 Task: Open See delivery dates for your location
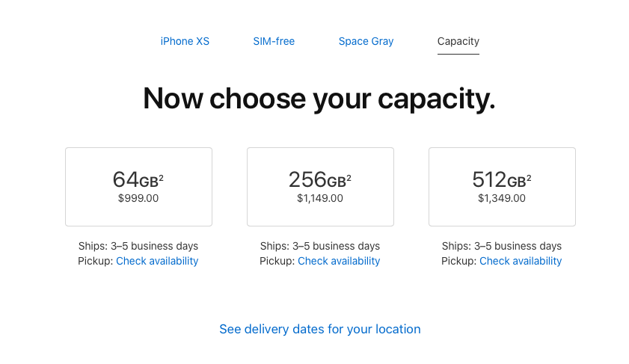[319, 329]
